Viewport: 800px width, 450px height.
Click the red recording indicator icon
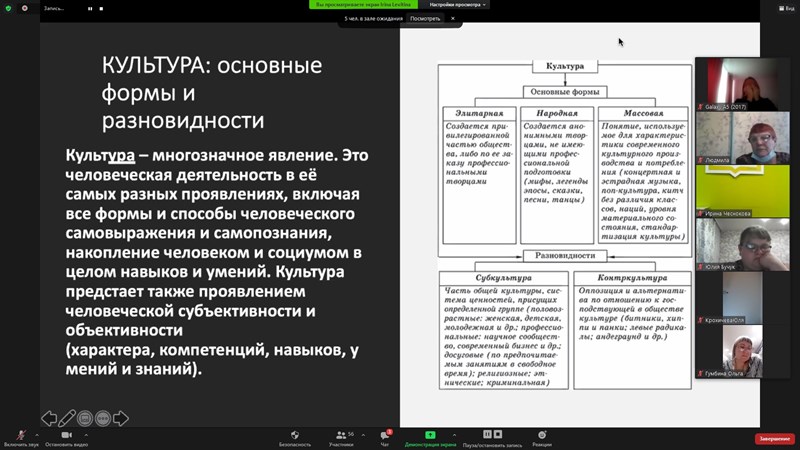pyautogui.click(x=24, y=8)
